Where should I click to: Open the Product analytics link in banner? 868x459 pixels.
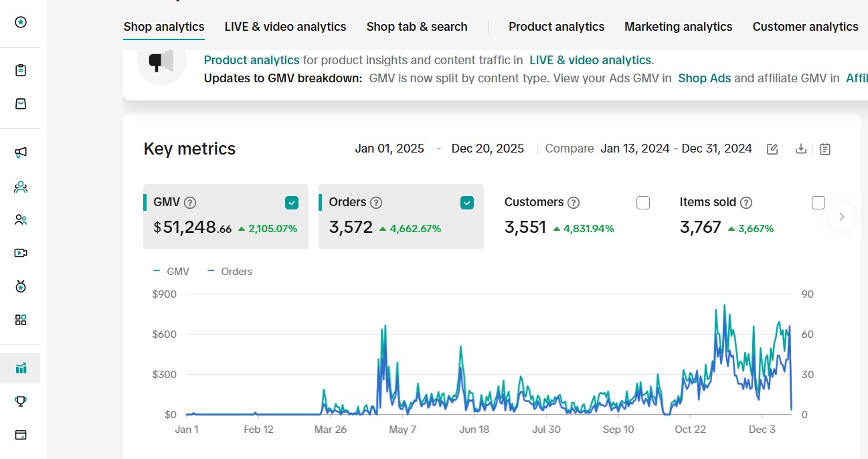(x=252, y=60)
